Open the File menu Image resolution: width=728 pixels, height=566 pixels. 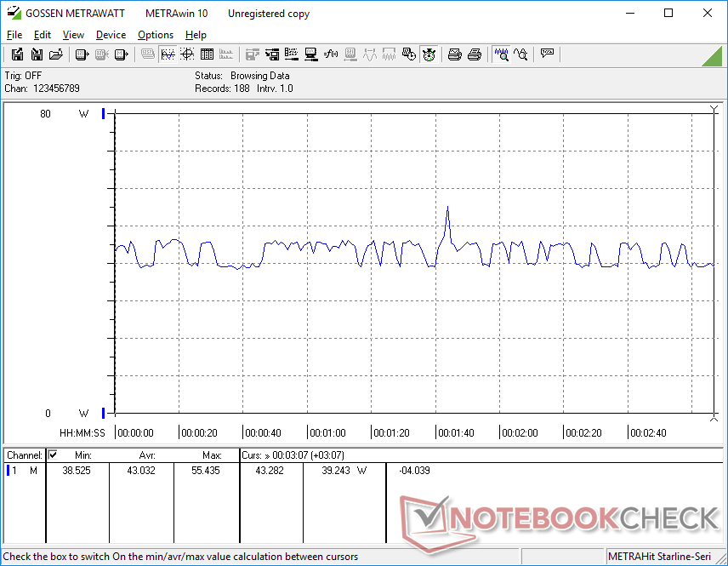(x=14, y=35)
